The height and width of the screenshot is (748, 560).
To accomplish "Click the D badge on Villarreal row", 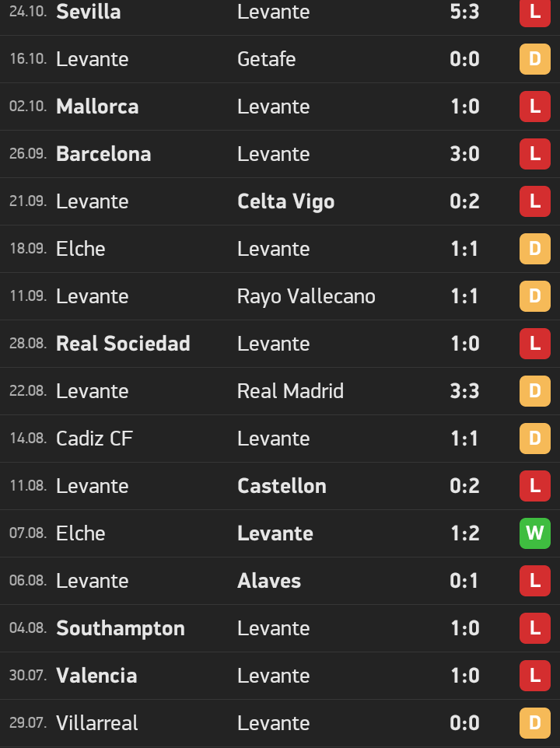I will 534,723.
